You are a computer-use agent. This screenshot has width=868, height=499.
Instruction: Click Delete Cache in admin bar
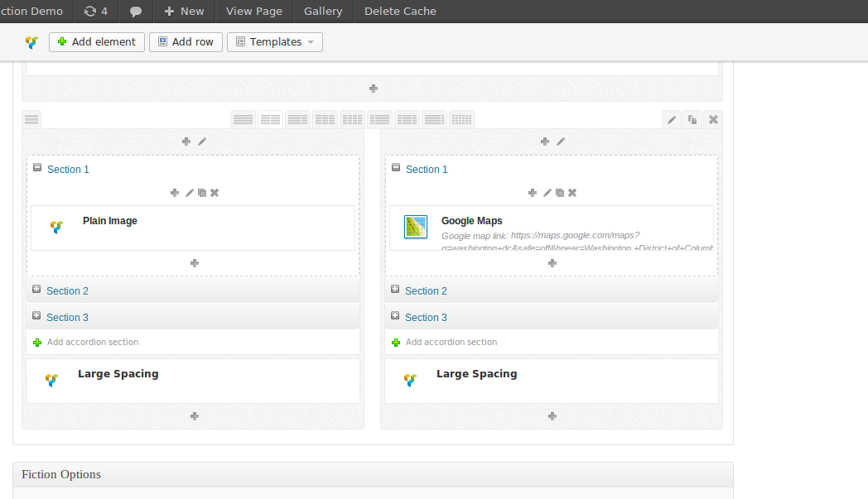click(x=400, y=11)
